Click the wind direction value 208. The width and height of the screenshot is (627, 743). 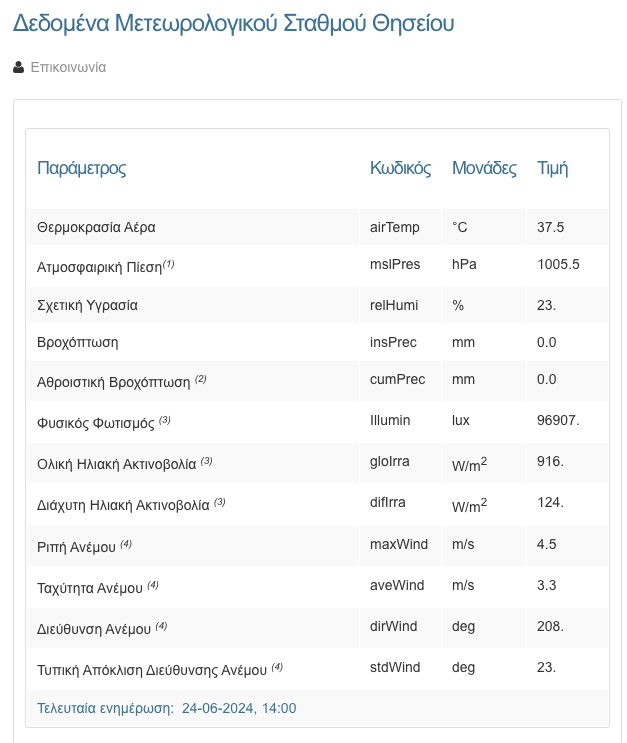click(x=550, y=626)
